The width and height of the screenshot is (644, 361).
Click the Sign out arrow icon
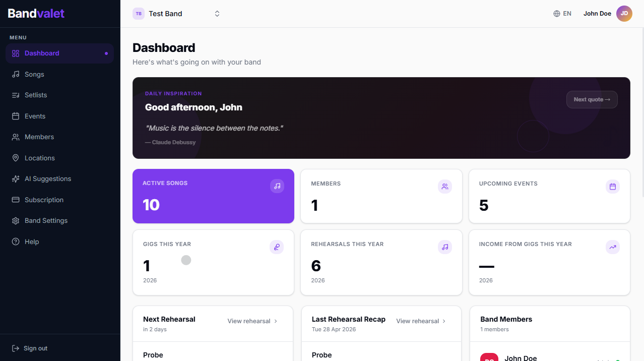point(16,348)
